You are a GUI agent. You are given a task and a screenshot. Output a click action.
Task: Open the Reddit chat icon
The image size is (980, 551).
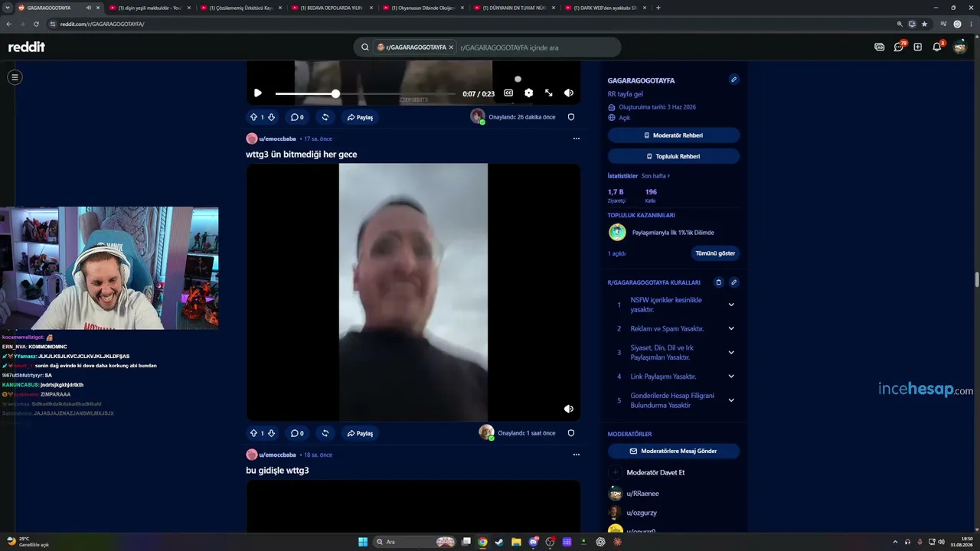[899, 47]
